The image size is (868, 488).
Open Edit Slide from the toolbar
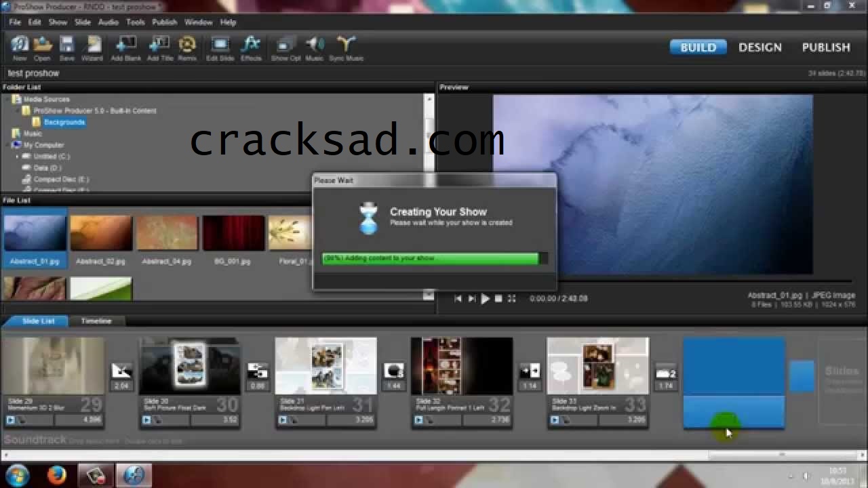(x=220, y=47)
